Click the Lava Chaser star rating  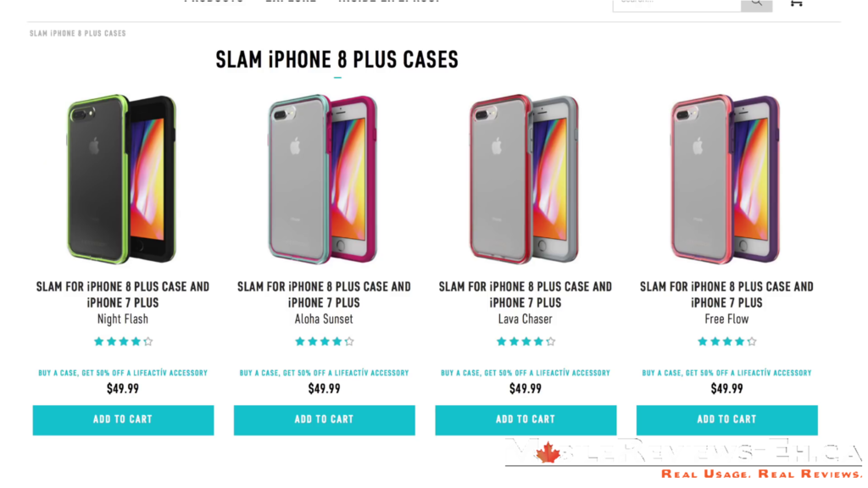coord(526,341)
